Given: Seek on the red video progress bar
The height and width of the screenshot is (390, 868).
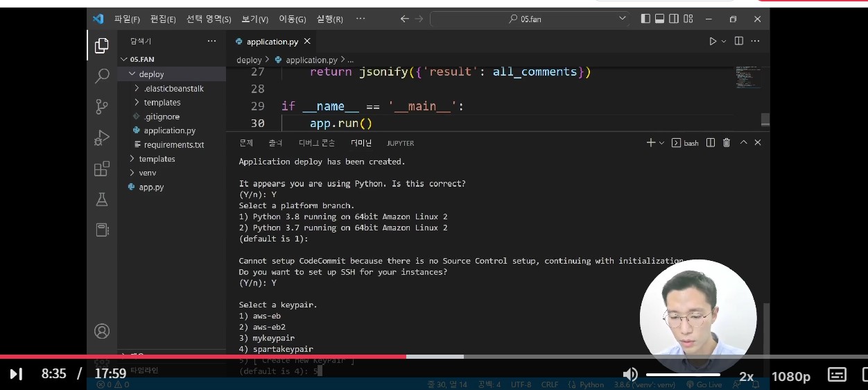Looking at the screenshot, I should (203, 357).
